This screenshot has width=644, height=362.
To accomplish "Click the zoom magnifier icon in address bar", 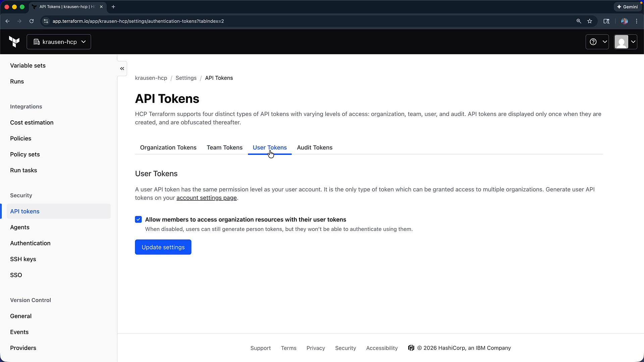I will pos(579,21).
